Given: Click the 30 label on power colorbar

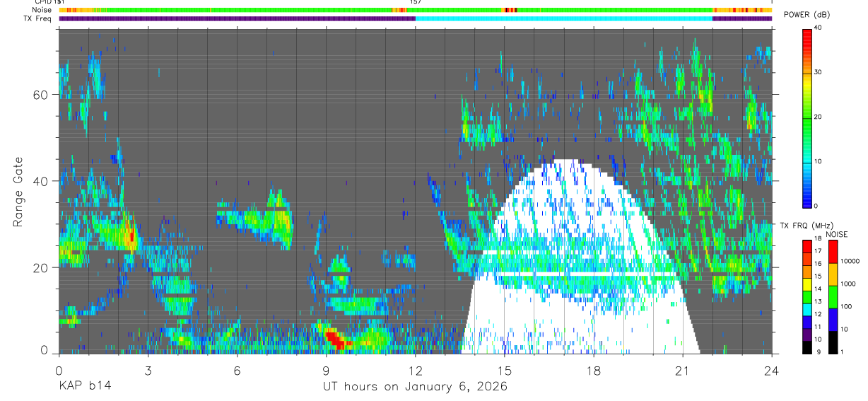Looking at the screenshot, I should (x=818, y=73).
